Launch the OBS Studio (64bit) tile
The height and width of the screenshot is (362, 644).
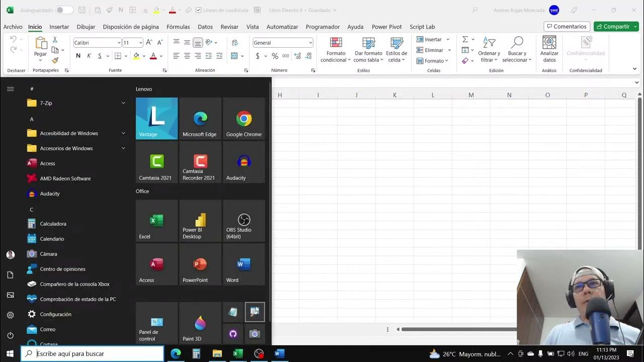click(244, 221)
